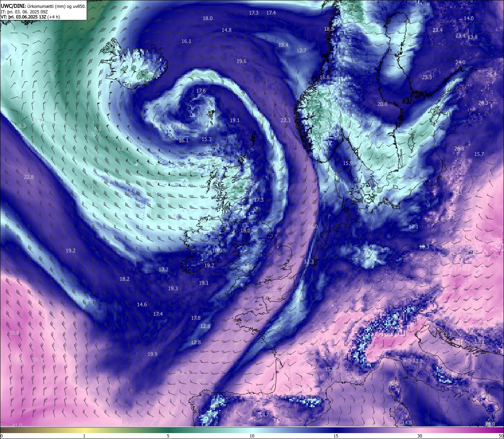Click the 15.7 value on the map

coord(479,154)
